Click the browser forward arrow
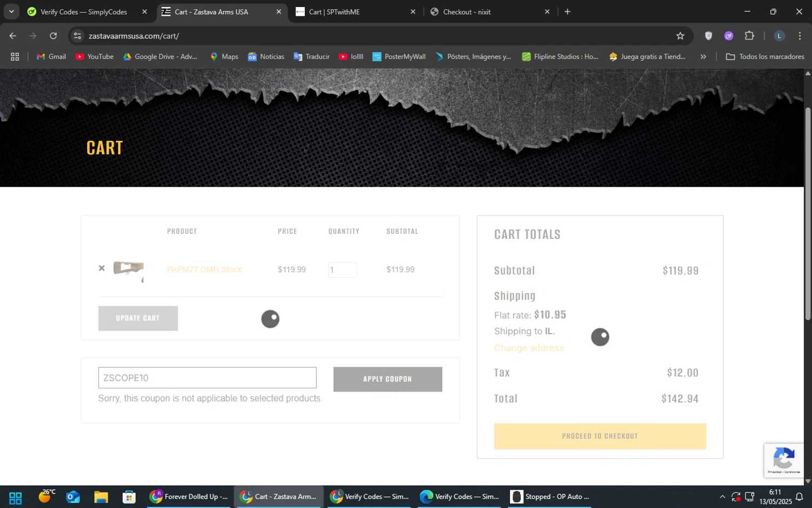This screenshot has height=508, width=812. point(33,36)
